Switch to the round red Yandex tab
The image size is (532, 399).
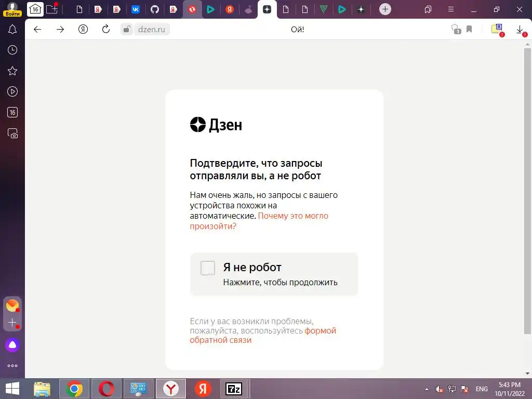tap(230, 9)
